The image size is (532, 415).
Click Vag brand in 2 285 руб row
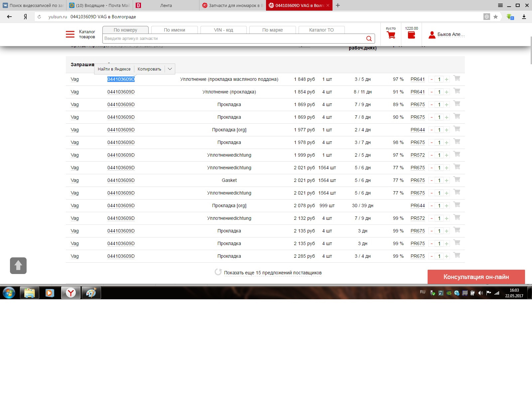pyautogui.click(x=75, y=256)
